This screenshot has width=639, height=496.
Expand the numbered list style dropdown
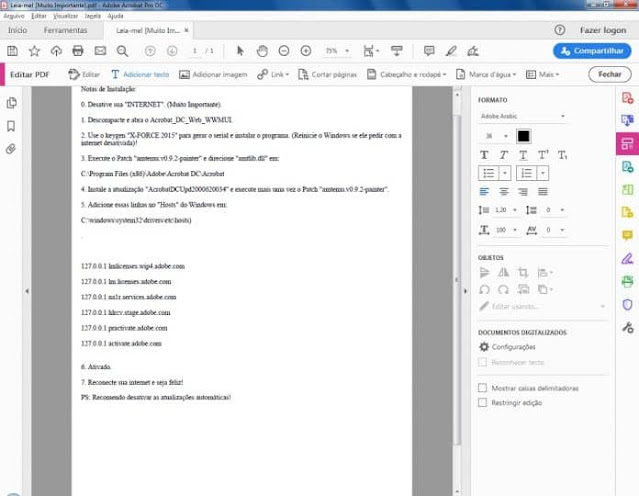pyautogui.click(x=543, y=173)
